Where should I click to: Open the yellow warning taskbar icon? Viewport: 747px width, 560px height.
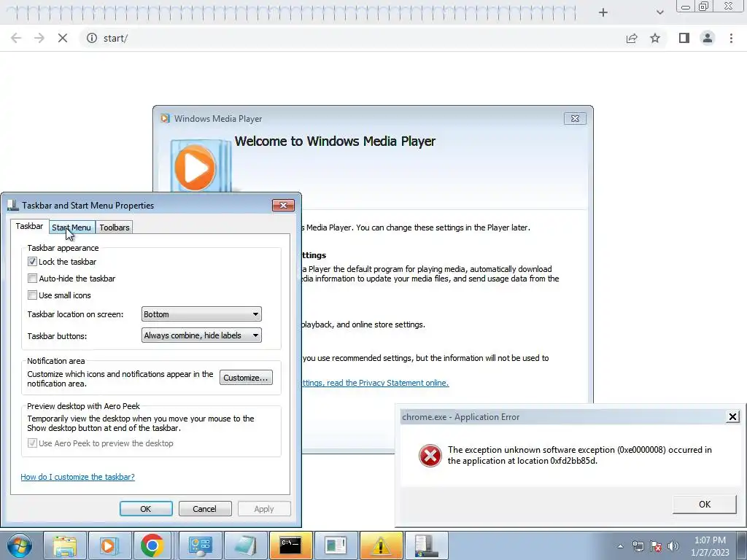[x=381, y=545]
